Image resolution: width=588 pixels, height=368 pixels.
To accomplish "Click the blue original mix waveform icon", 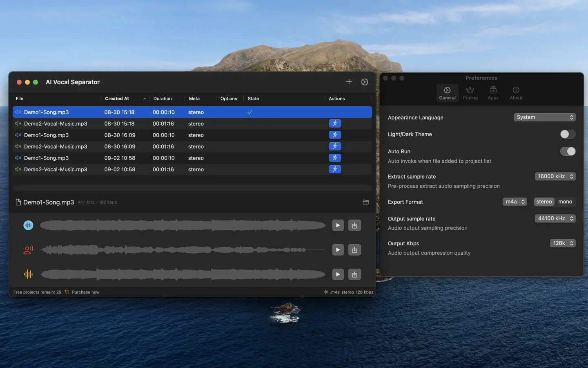I will 28,225.
